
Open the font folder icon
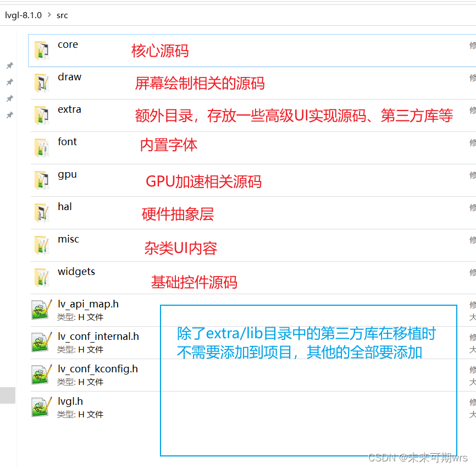pos(42,148)
